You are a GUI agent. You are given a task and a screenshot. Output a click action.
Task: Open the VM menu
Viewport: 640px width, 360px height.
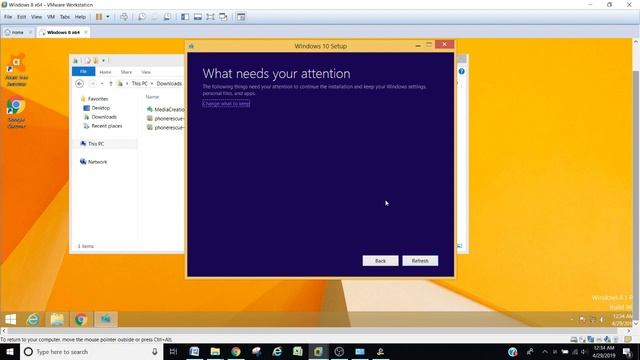[x=51, y=17]
